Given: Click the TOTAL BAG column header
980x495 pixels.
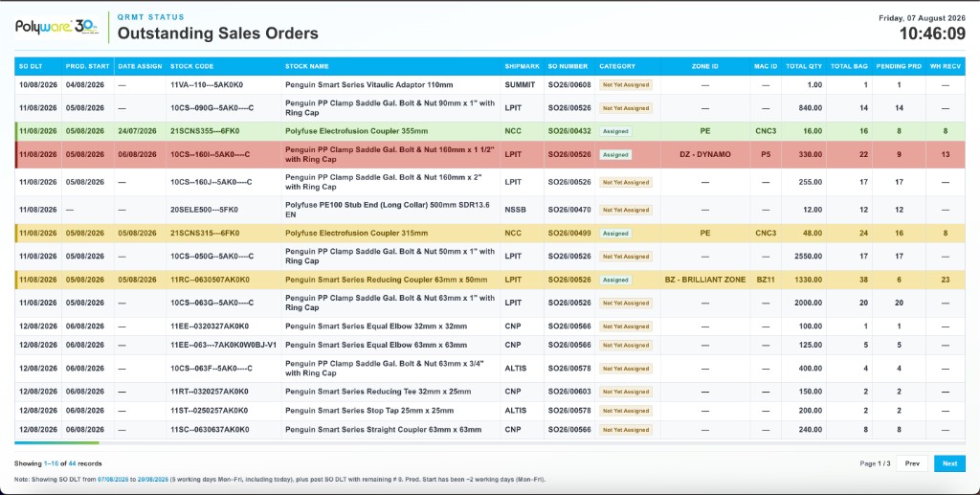Looking at the screenshot, I should 849,66.
